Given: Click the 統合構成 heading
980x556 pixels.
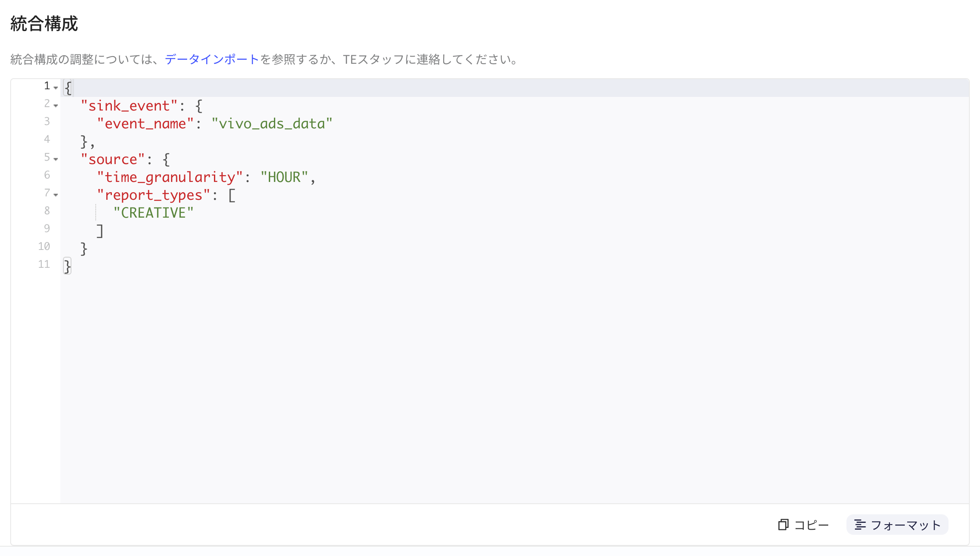Looking at the screenshot, I should [x=44, y=24].
